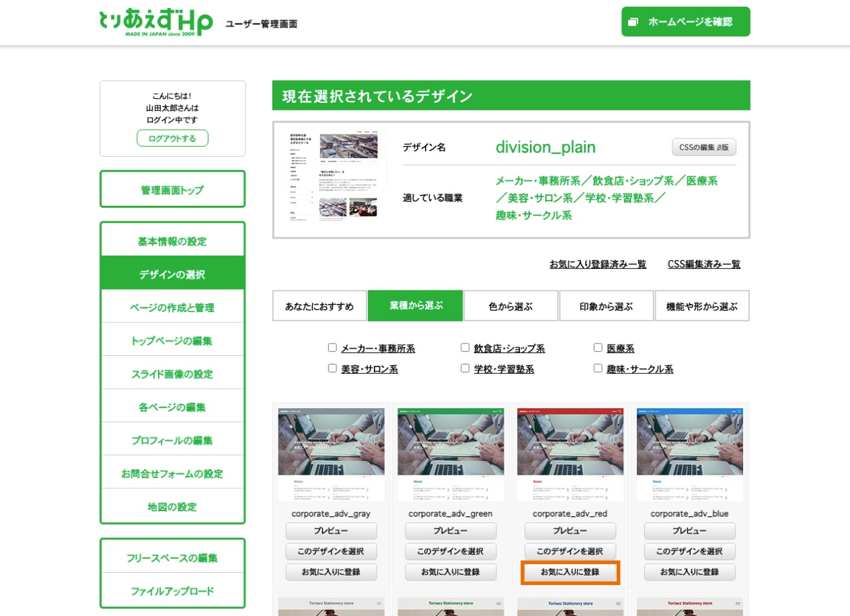Image resolution: width=850 pixels, height=616 pixels.
Task: Switch to the あなたにおすすめ tab
Action: point(319,305)
